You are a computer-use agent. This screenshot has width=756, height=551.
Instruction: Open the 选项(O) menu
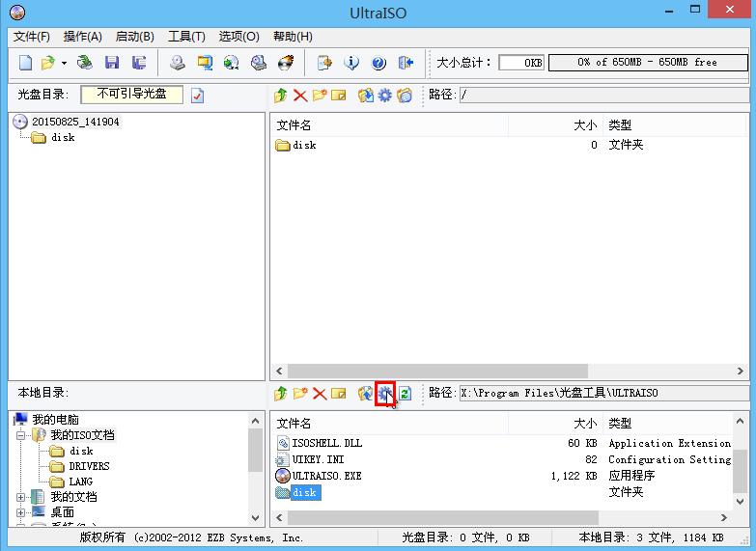238,37
